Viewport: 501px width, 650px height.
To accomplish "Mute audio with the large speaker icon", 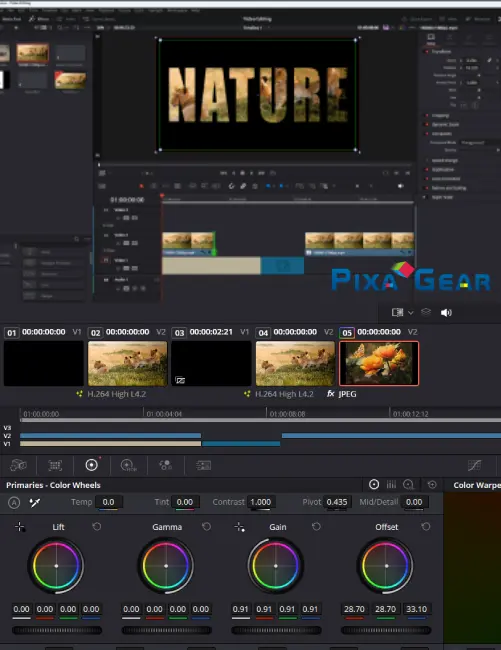I will coord(446,312).
